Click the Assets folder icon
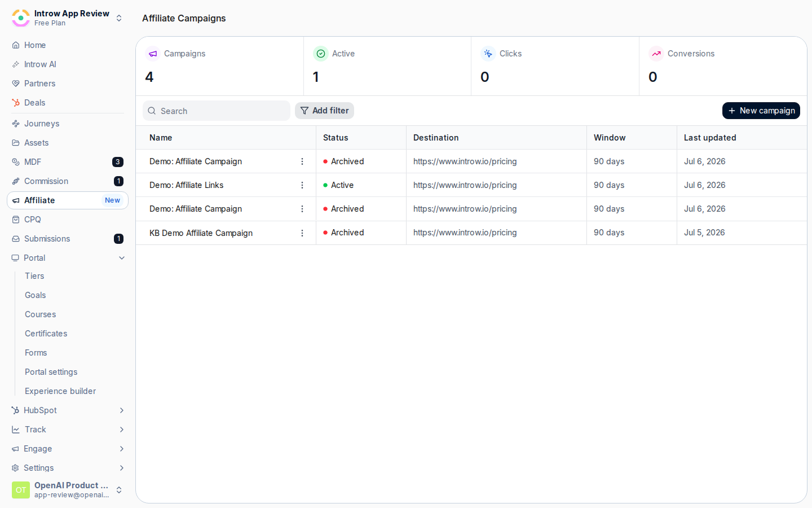The width and height of the screenshot is (812, 508). 16,143
